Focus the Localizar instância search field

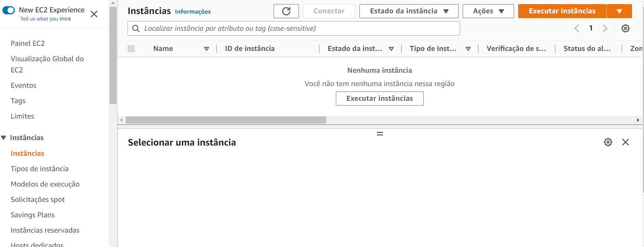point(294,28)
